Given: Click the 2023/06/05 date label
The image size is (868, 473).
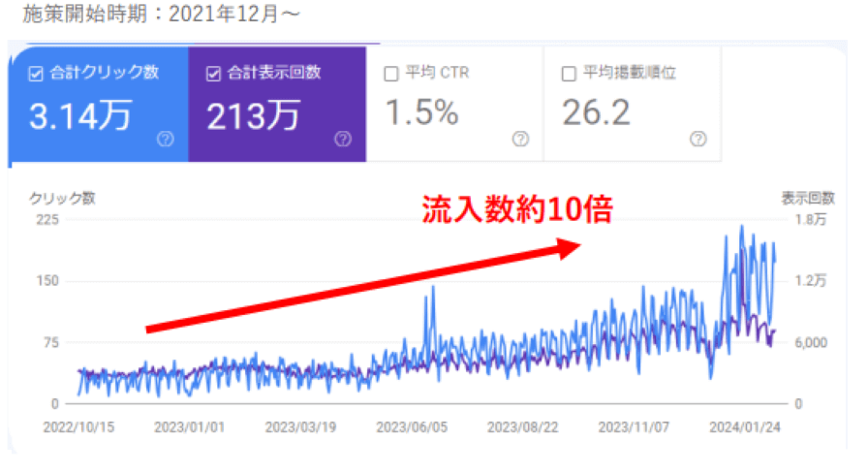Looking at the screenshot, I should [x=412, y=427].
